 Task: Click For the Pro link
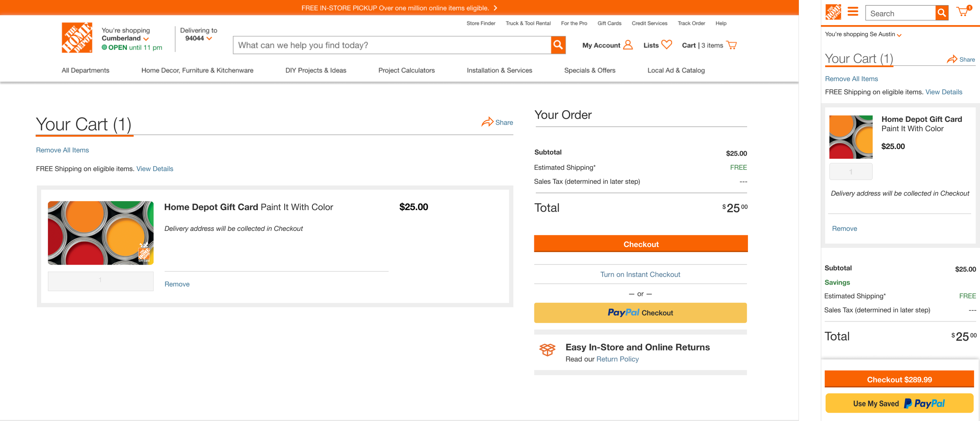click(x=574, y=23)
